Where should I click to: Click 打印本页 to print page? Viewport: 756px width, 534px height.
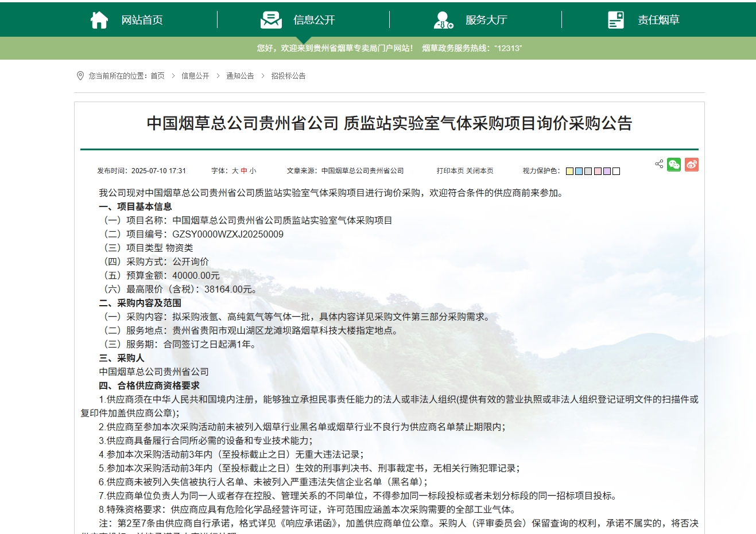coord(450,171)
